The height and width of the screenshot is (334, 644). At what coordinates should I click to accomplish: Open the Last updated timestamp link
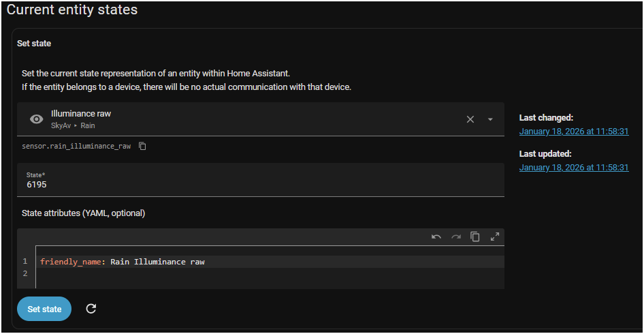point(573,167)
